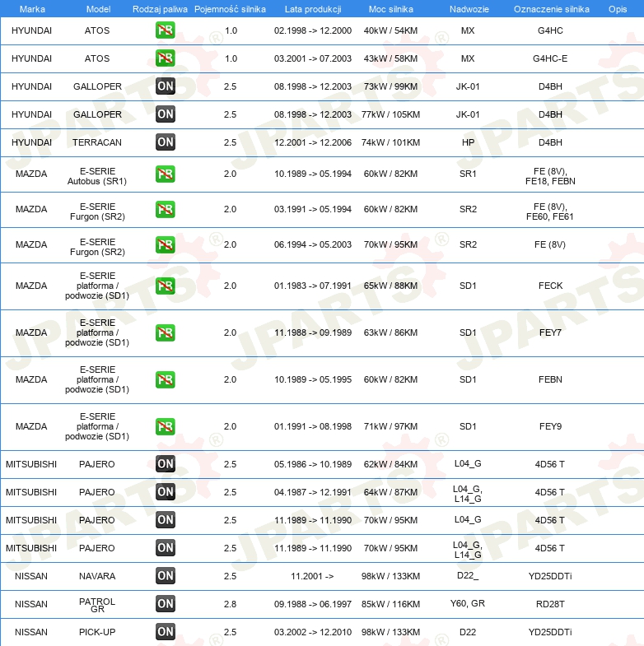The width and height of the screenshot is (644, 646).
Task: Click production dates 12.2001 -> 12.2006
Action: (312, 142)
